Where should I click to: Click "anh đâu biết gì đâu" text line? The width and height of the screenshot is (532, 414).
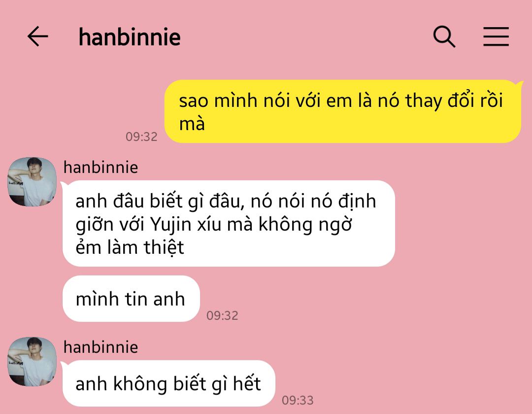click(x=160, y=201)
